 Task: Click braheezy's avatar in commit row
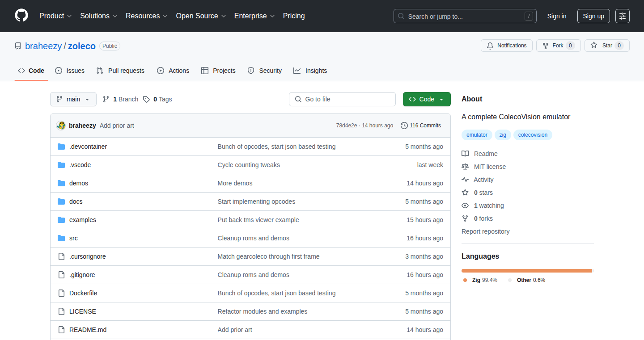coord(61,126)
